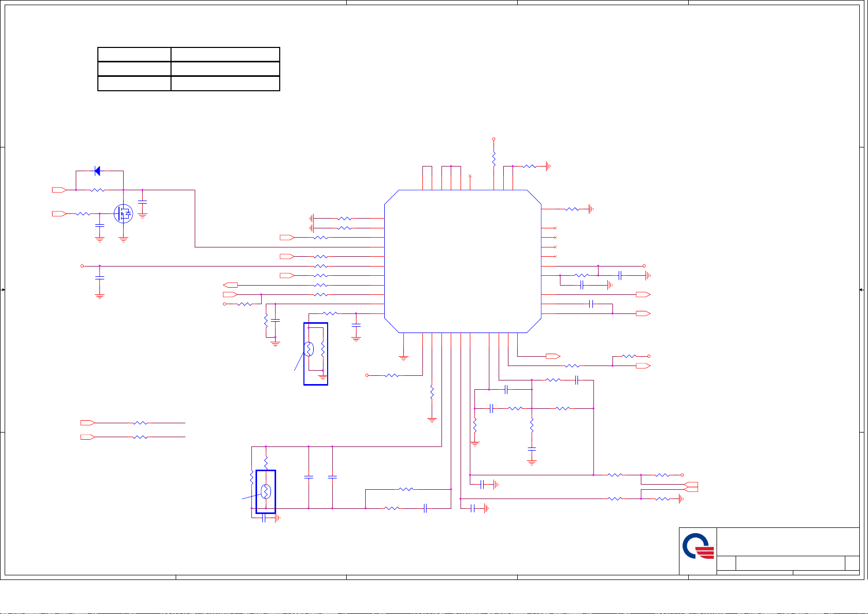Select the left-pointing port left of the IC
This screenshot has height=614, width=868.
[230, 285]
